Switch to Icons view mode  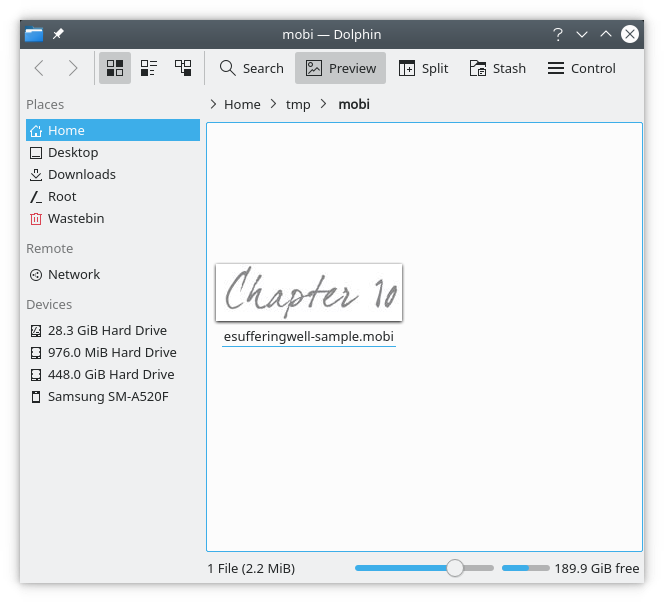pyautogui.click(x=115, y=68)
